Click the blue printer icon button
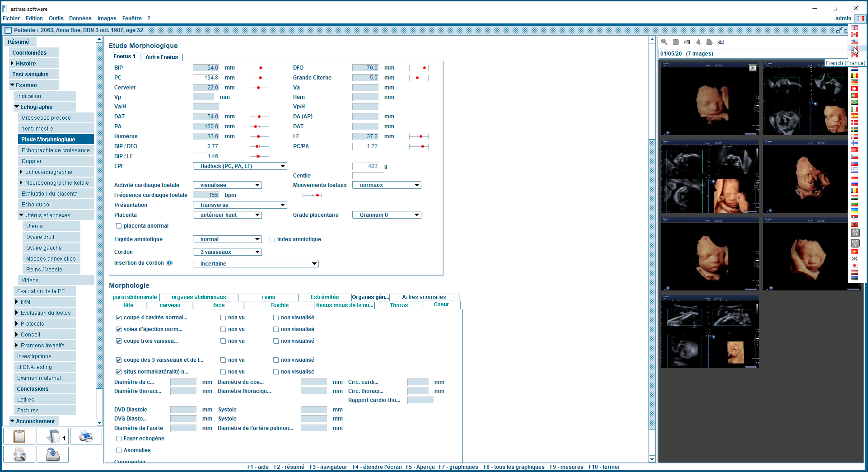The height and width of the screenshot is (472, 868). (86, 436)
